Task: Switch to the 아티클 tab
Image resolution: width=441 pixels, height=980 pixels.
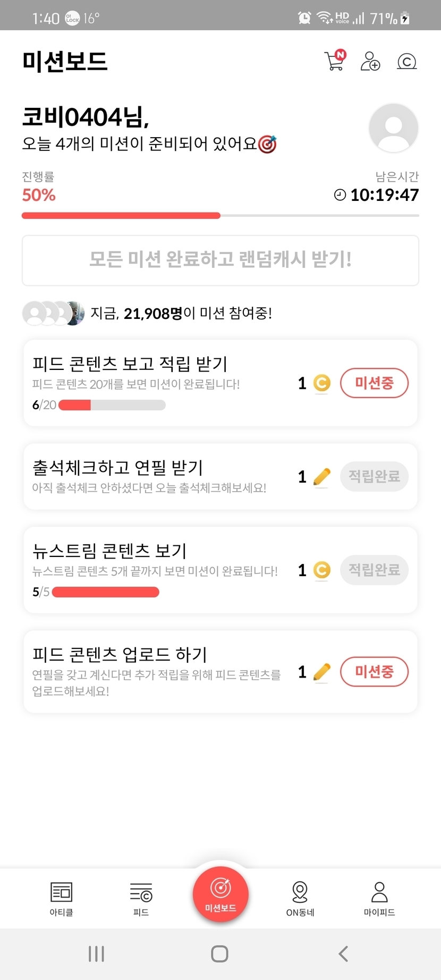Action: point(62,898)
